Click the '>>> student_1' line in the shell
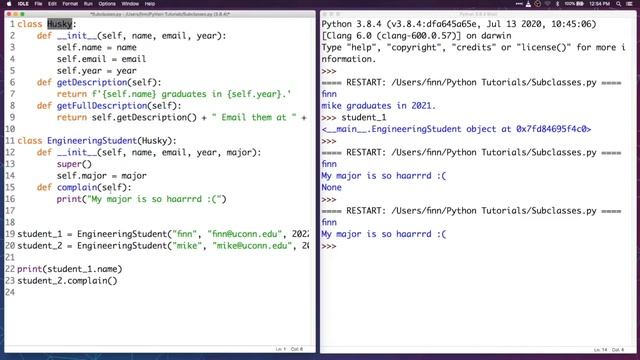Image resolution: width=640 pixels, height=360 pixels. [x=353, y=118]
